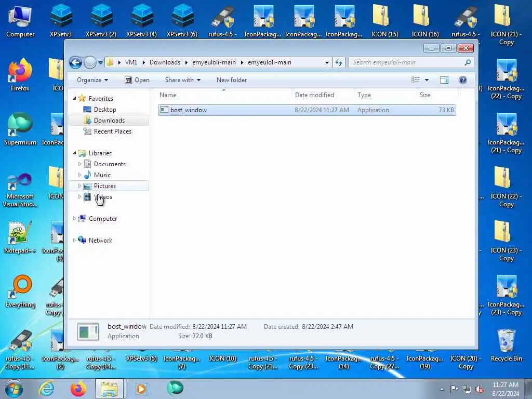Screen dimensions: 532x399
Task: Select the Documents library
Action: [x=110, y=164]
